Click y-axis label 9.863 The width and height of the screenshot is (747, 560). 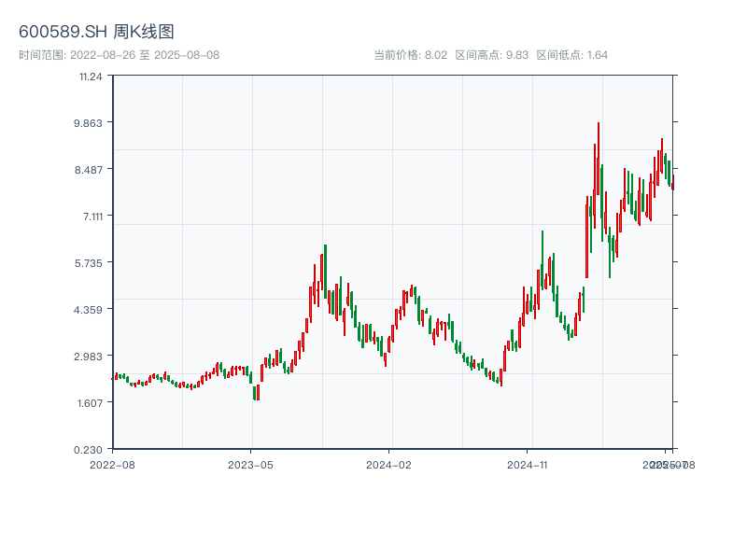point(88,123)
